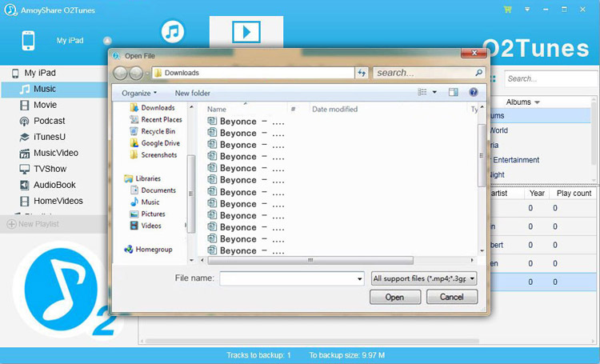Click the Cancel button
This screenshot has height=364, width=600.
click(x=452, y=297)
